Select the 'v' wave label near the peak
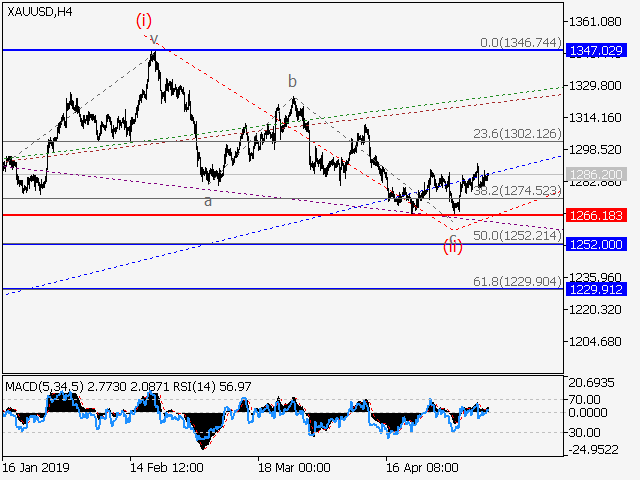The width and height of the screenshot is (640, 480). coord(153,38)
